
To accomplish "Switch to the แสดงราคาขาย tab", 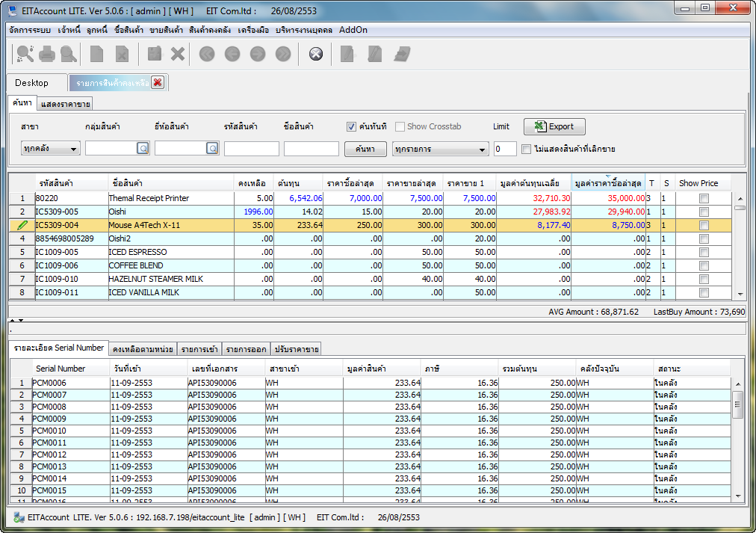I will 66,104.
